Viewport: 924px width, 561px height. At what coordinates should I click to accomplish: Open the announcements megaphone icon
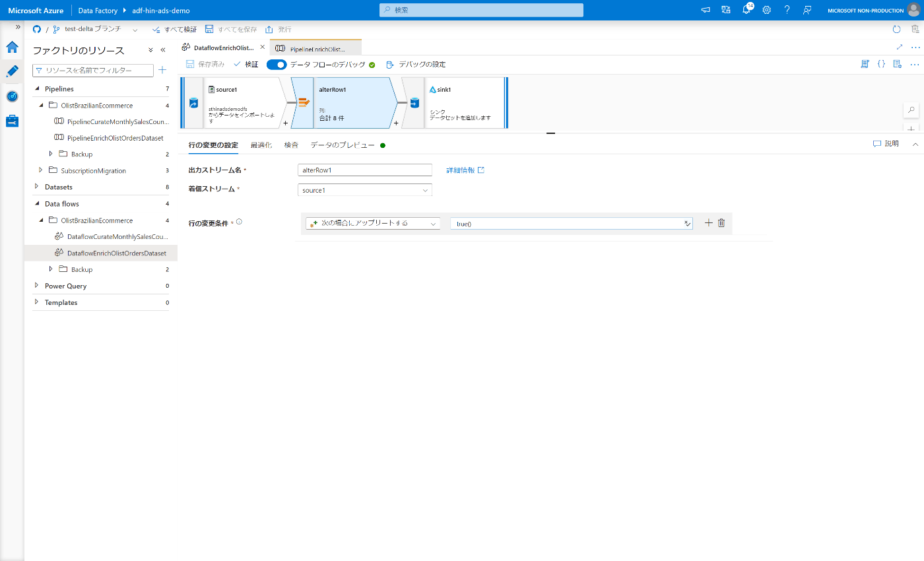706,10
